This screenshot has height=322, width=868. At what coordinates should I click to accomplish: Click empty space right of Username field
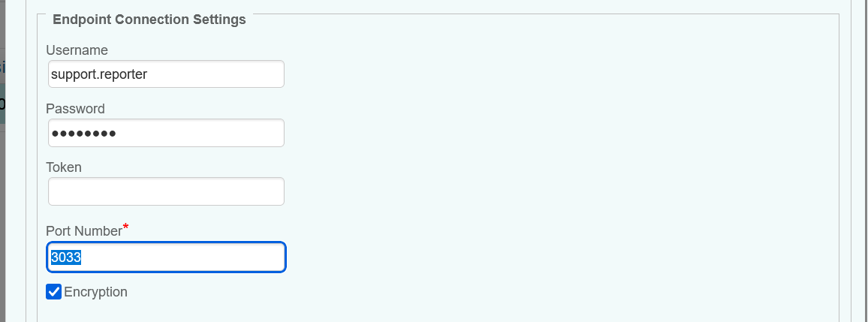526,74
